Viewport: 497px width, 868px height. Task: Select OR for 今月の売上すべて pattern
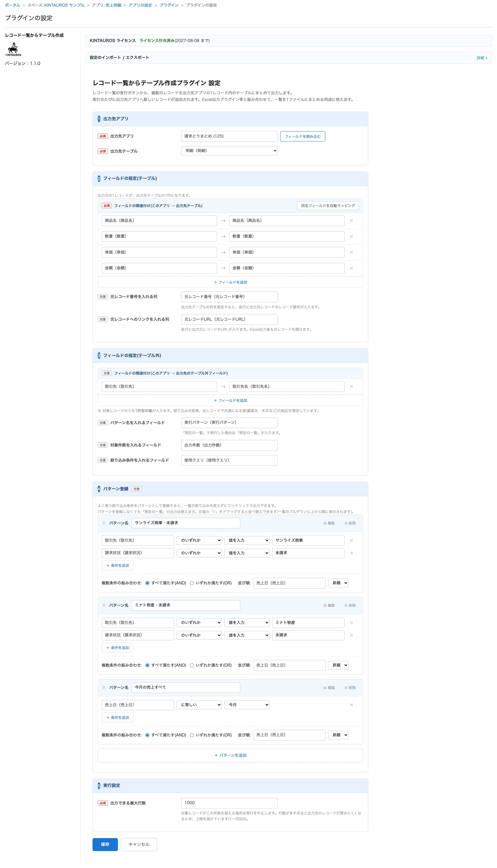(192, 735)
